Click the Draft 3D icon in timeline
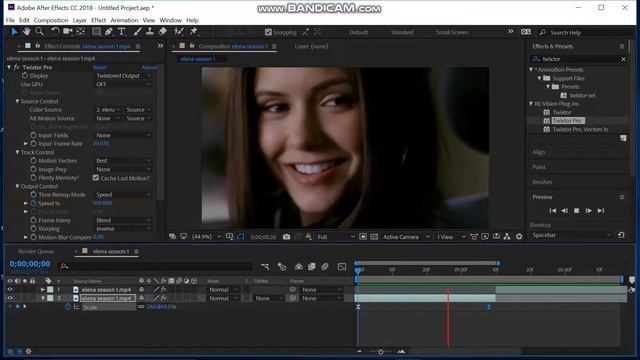Screen dimensions: 640x360 [x=282, y=267]
